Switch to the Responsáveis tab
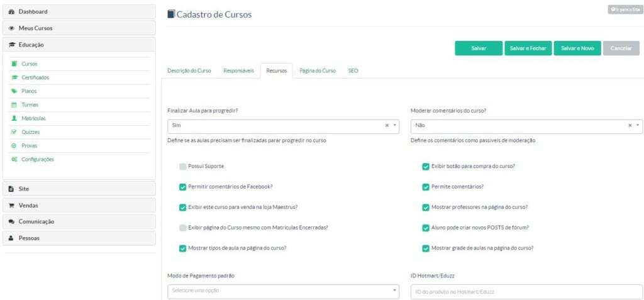Image resolution: width=644 pixels, height=300 pixels. [x=238, y=71]
